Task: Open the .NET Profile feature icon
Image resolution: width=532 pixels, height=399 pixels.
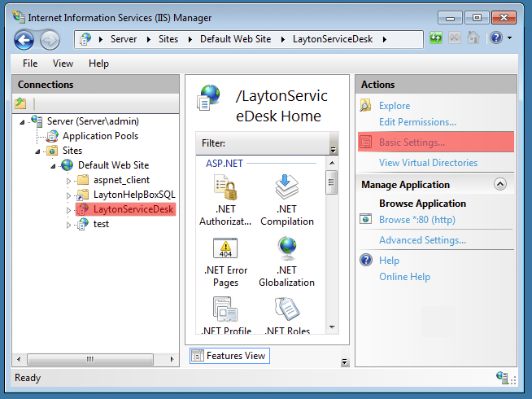Action: [x=225, y=309]
